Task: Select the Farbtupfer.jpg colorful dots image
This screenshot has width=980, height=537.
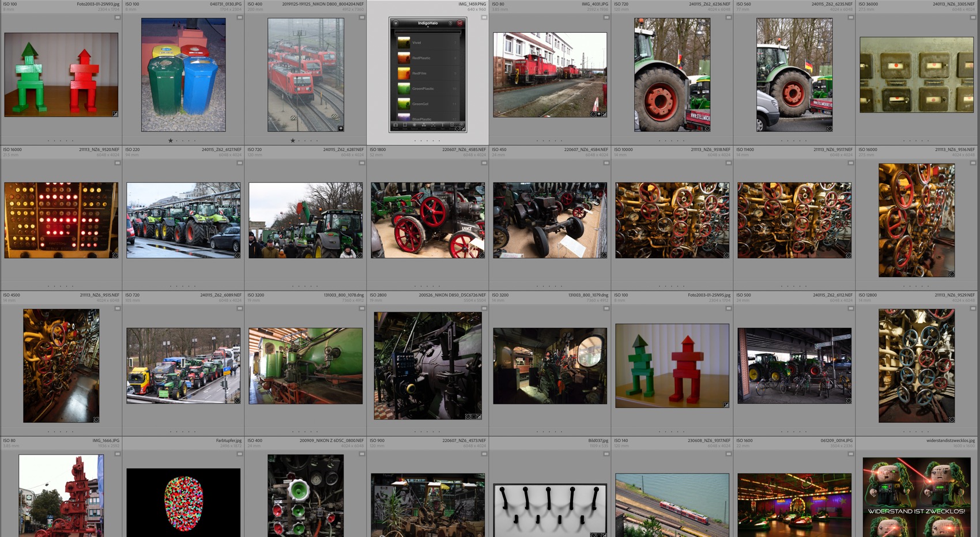Action: (x=183, y=502)
